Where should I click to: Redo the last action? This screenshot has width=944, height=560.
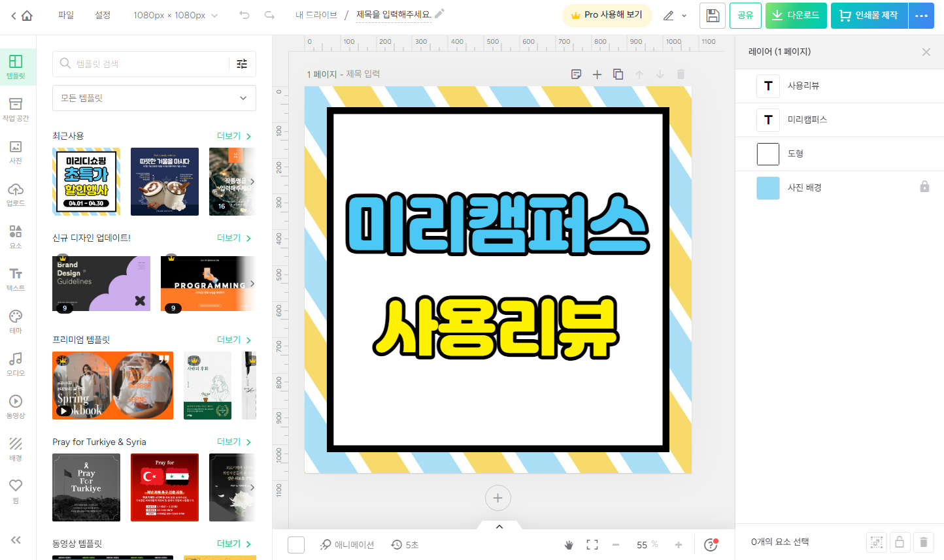[269, 15]
